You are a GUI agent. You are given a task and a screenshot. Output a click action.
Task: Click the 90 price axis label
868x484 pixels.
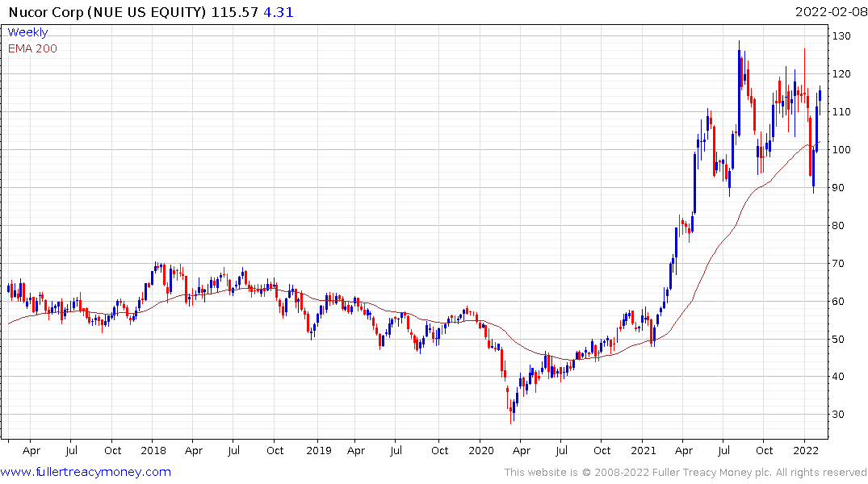(x=838, y=187)
